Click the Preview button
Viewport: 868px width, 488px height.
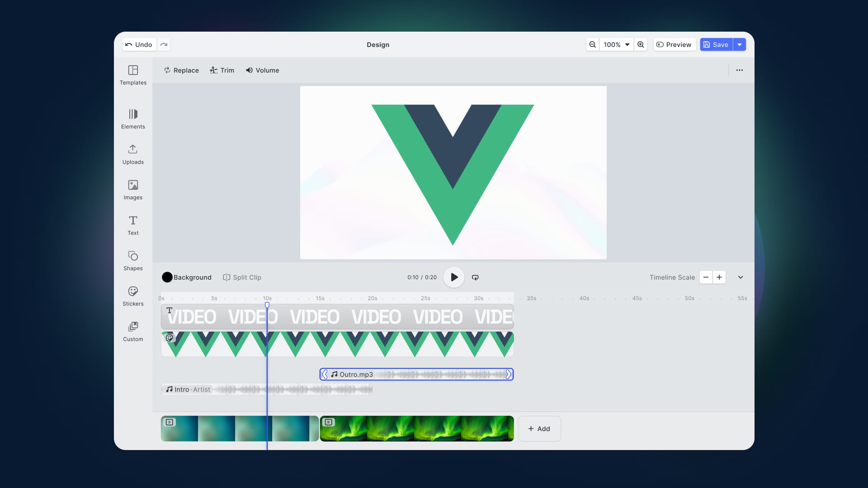point(674,44)
